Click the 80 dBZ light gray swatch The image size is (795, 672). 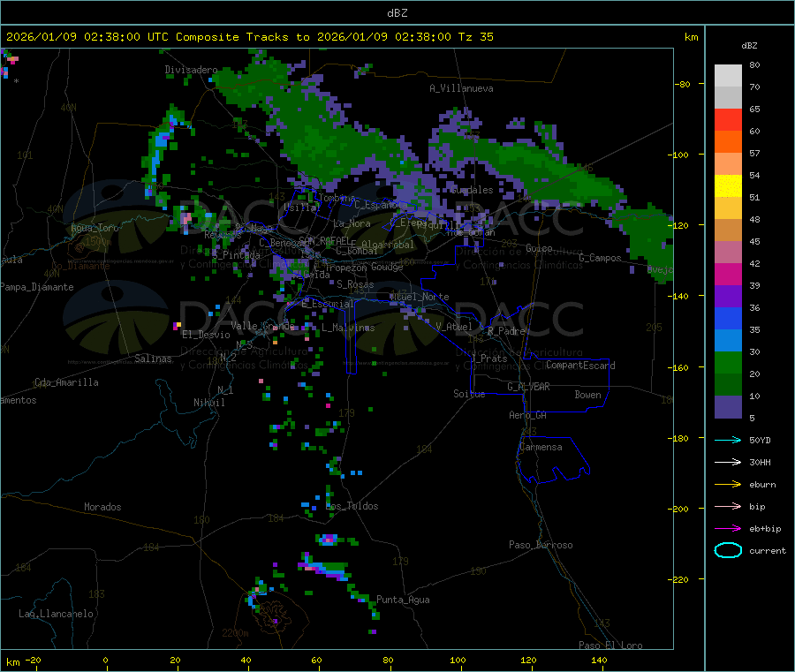click(728, 76)
